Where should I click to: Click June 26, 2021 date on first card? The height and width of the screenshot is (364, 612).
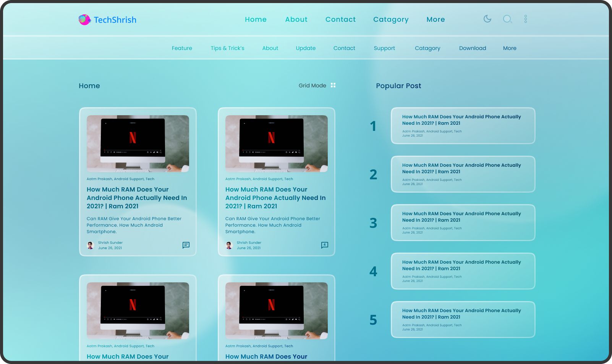tap(110, 248)
